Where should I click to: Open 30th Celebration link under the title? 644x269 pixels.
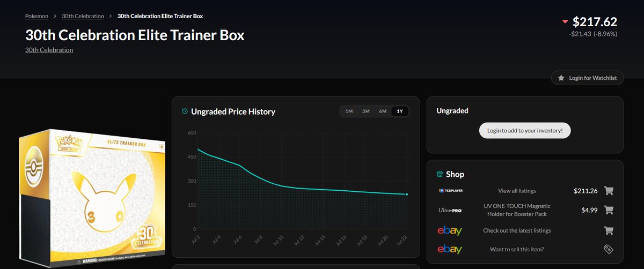tap(49, 50)
